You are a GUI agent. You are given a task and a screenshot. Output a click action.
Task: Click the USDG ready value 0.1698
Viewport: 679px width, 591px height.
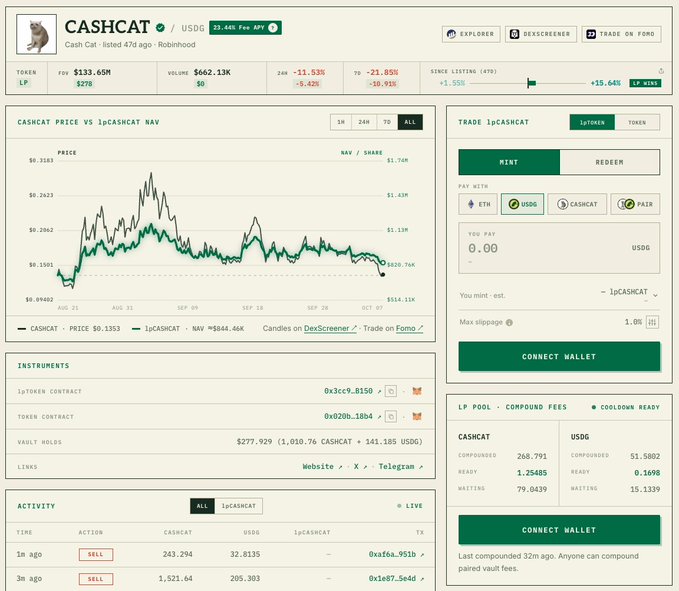[647, 473]
